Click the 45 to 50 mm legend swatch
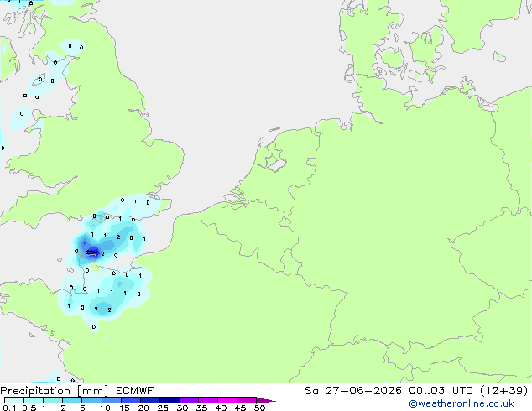 (247, 400)
